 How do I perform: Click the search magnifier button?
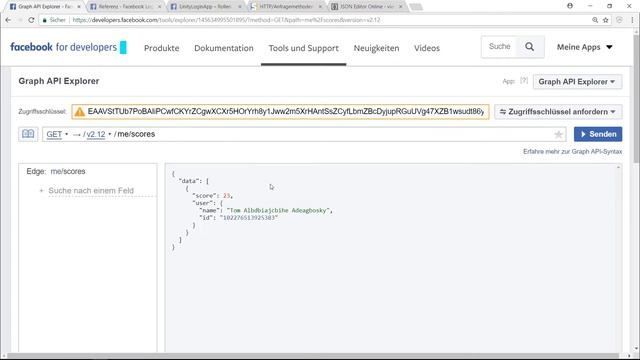pyautogui.click(x=529, y=47)
